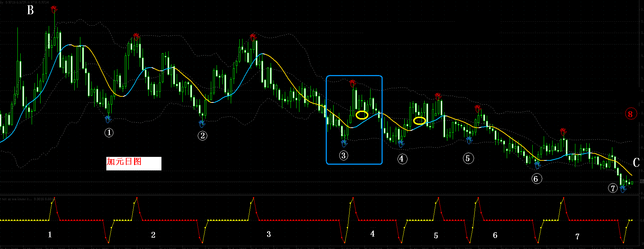Click red hand signal between labels ② and ③
This screenshot has height=249, width=644.
tap(253, 37)
